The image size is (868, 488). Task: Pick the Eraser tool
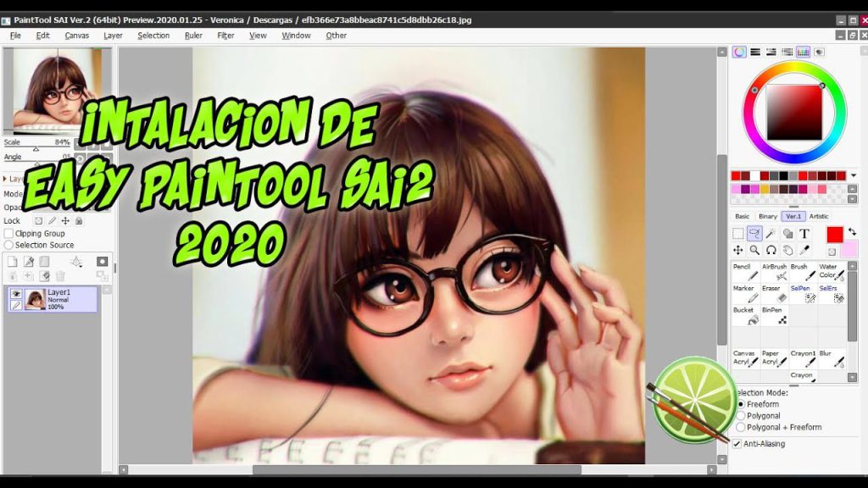tap(775, 295)
